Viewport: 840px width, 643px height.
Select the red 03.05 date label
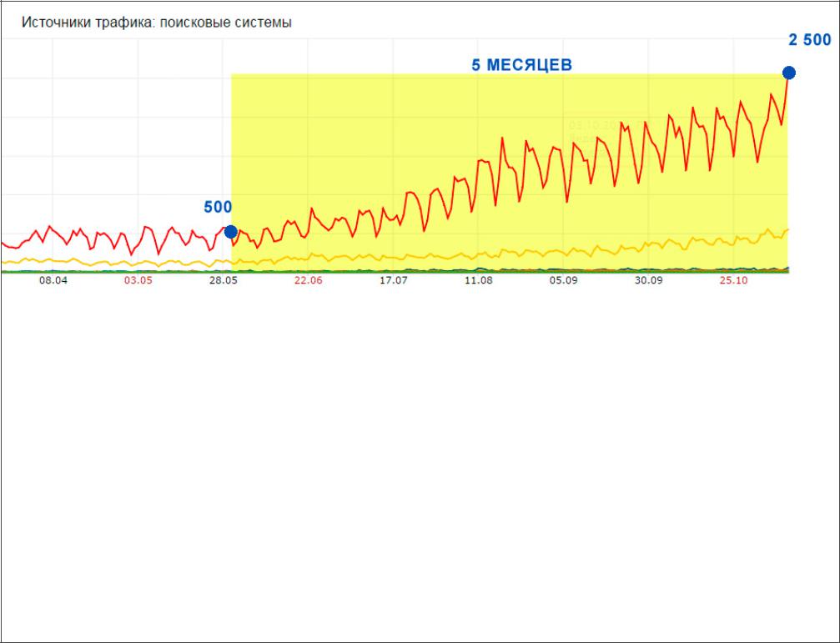138,282
